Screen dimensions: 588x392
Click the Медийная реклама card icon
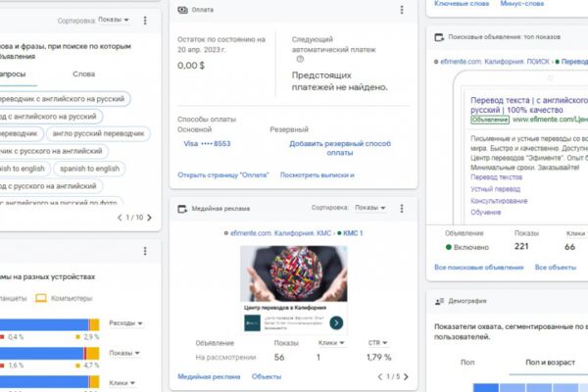coord(182,209)
